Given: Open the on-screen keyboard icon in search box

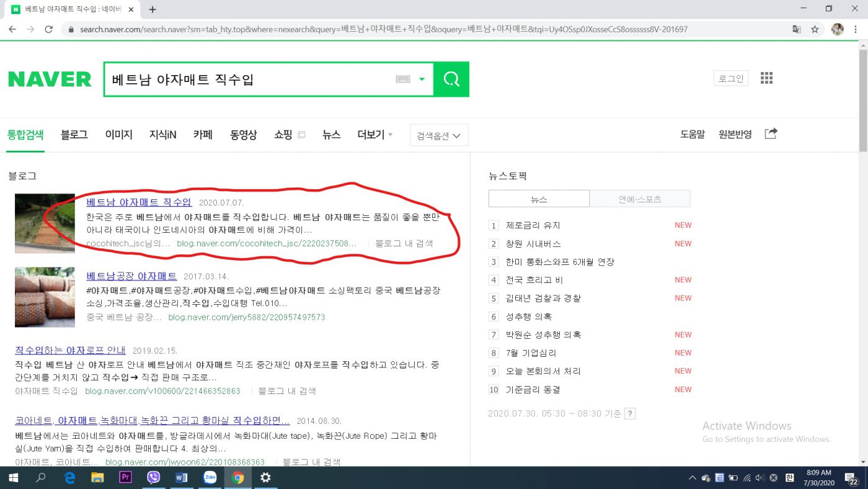Looking at the screenshot, I should 403,79.
